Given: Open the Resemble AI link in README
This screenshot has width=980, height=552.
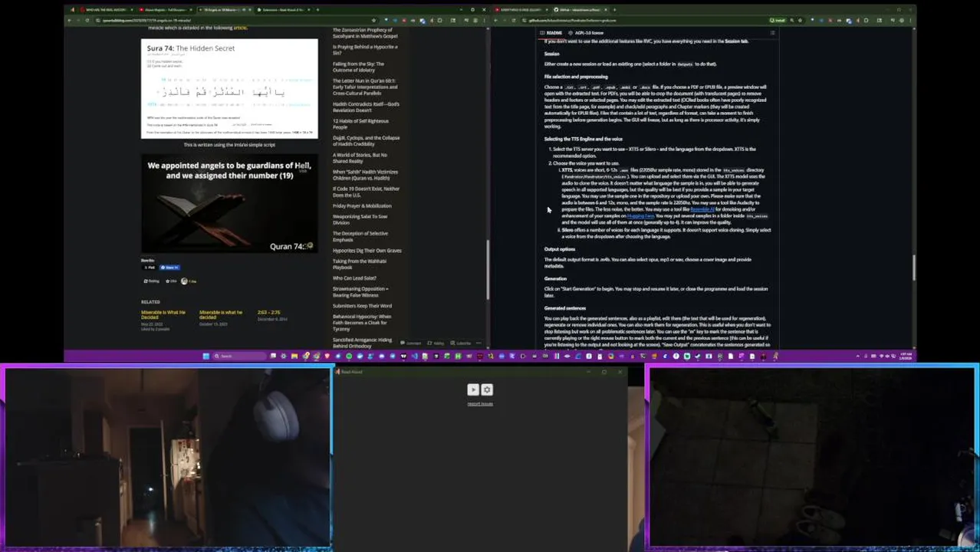Looking at the screenshot, I should coord(702,209).
